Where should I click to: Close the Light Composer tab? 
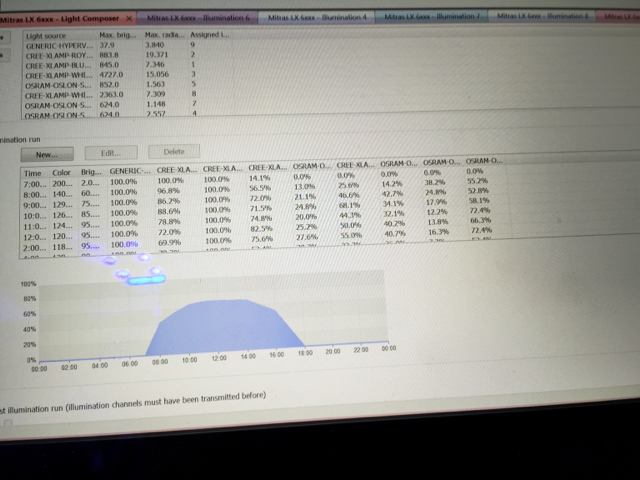coord(130,19)
